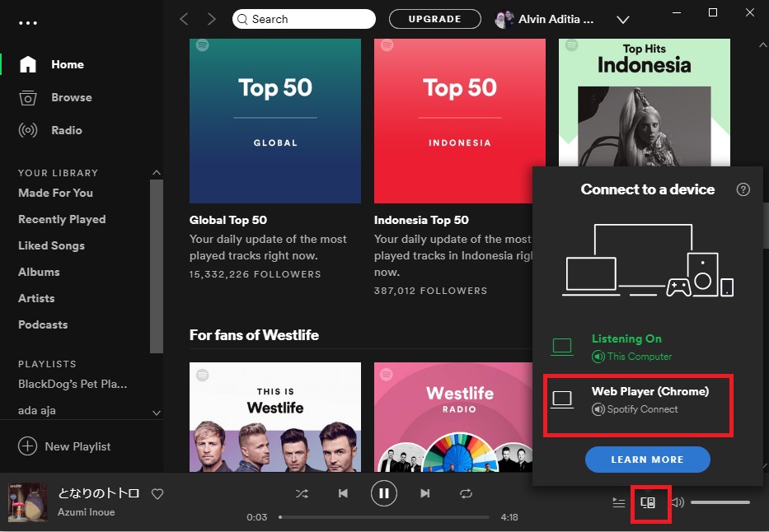Open Westlife Radio cover
This screenshot has height=532, width=769.
(x=453, y=417)
